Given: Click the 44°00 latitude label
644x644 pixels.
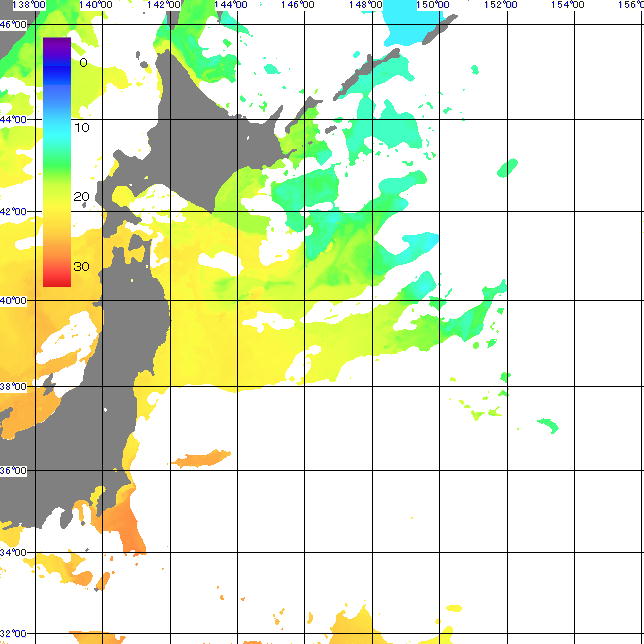Looking at the screenshot, I should pos(13,119).
